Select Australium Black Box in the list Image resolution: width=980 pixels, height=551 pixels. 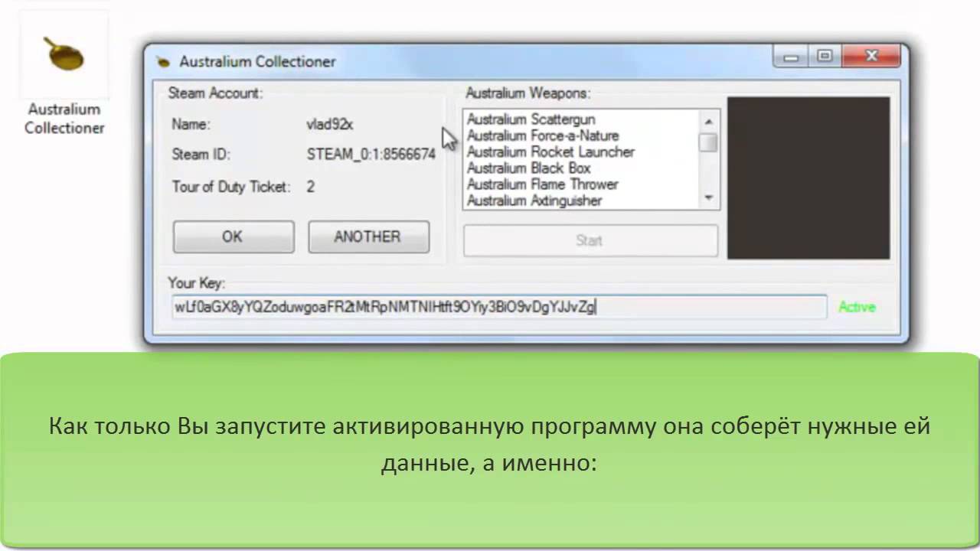tap(580, 168)
